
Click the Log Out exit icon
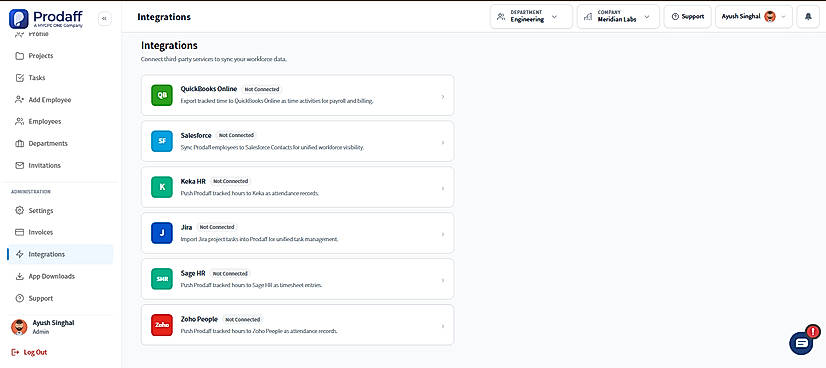(15, 352)
